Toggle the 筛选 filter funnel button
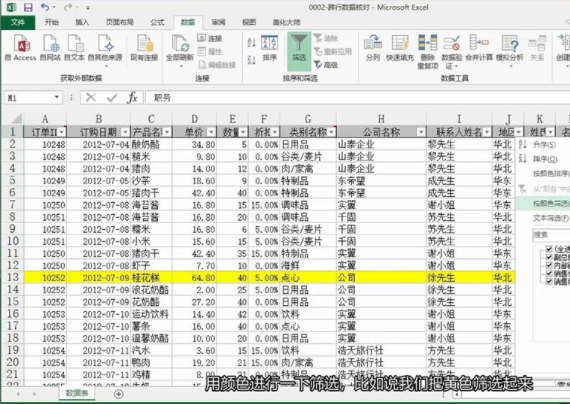The height and width of the screenshot is (404, 570). tap(299, 51)
